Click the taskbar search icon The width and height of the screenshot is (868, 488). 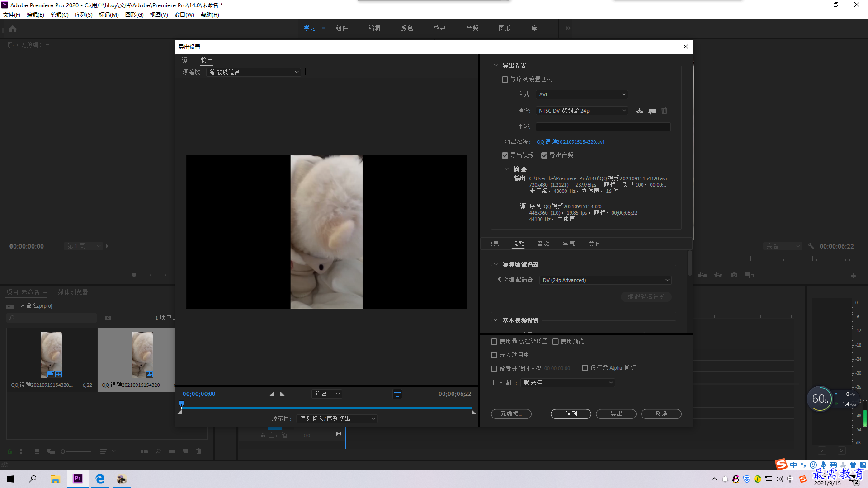point(33,479)
